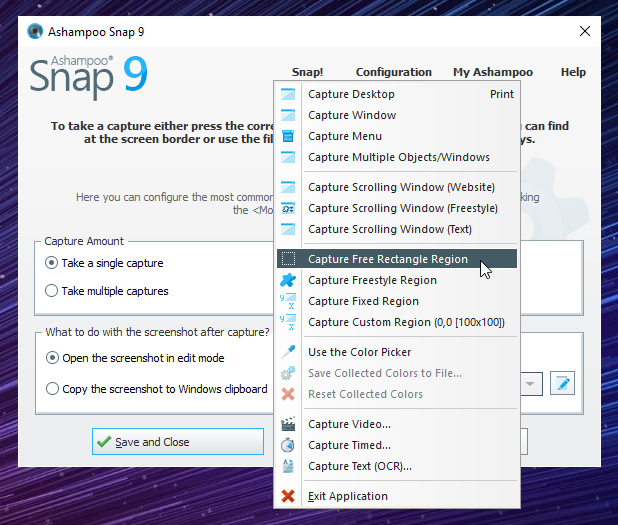Screen dimensions: 618x525
Task: Select Capture Fixed Region
Action: pos(397,301)
